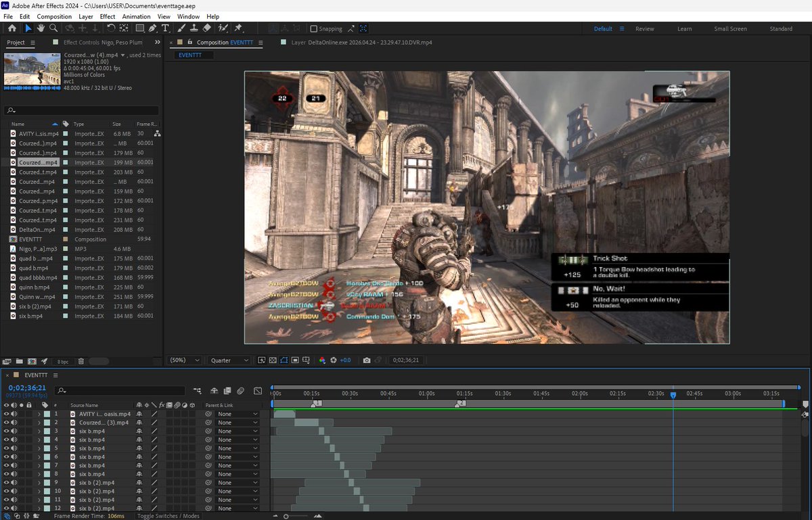Delete selected project item with trash icon
812x520 pixels.
click(x=81, y=362)
